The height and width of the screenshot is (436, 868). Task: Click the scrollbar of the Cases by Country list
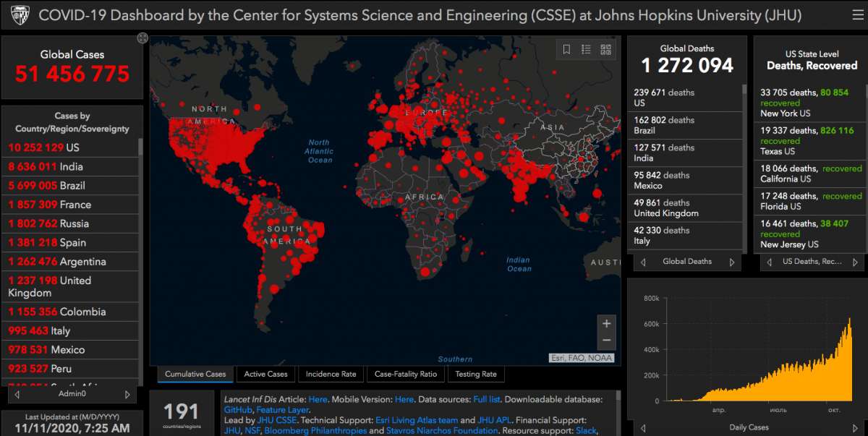tap(140, 260)
